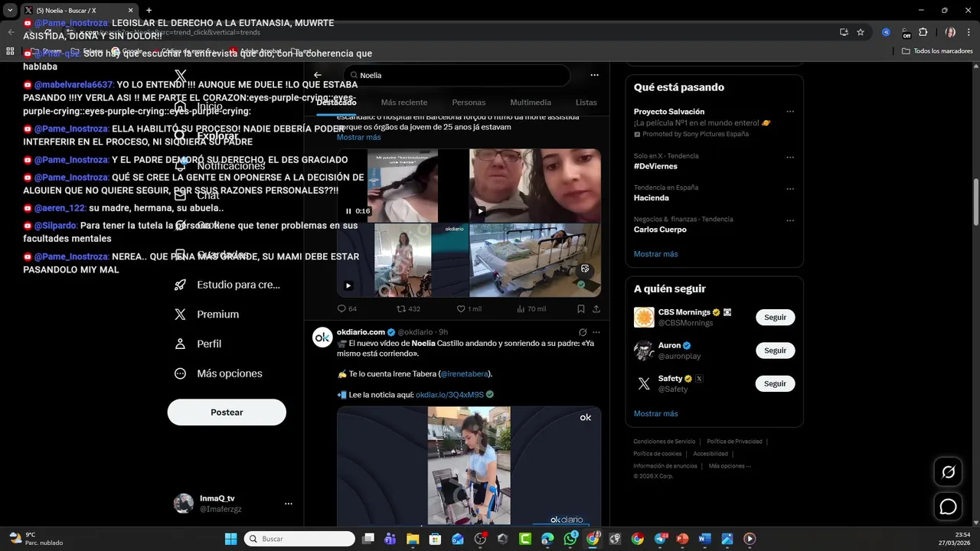Image resolution: width=980 pixels, height=551 pixels.
Task: Open view analytics showing 70 mil
Action: tap(531, 308)
